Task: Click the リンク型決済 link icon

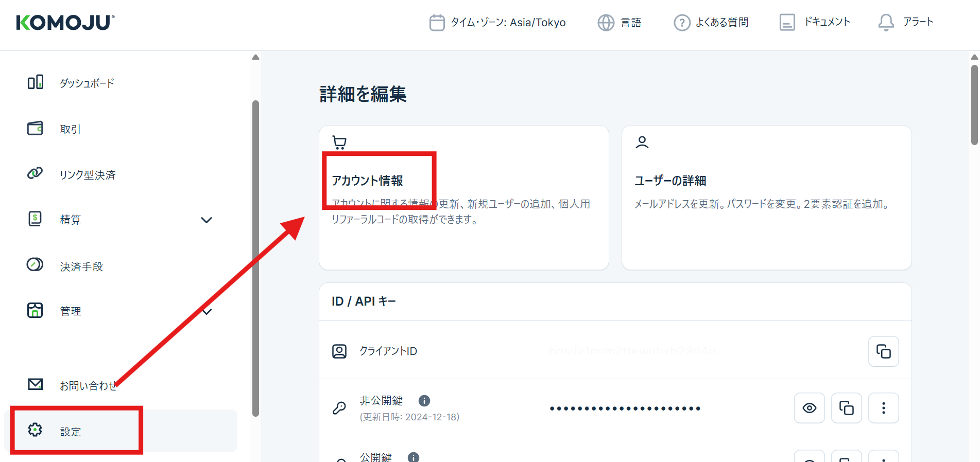Action: pyautogui.click(x=35, y=173)
